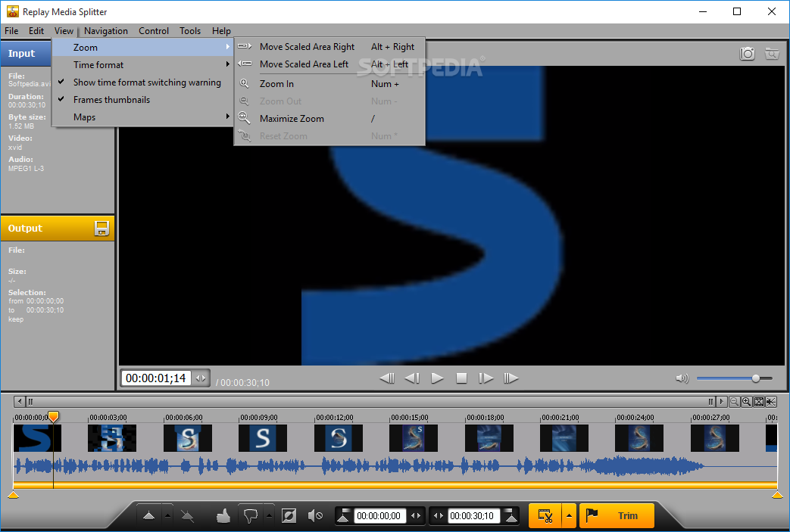Open the thumbs down dropdown arrow
The height and width of the screenshot is (532, 790).
(x=270, y=515)
